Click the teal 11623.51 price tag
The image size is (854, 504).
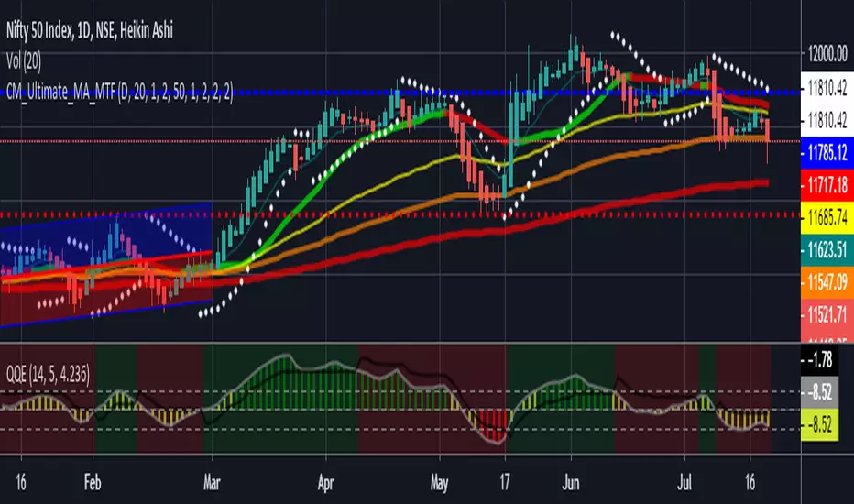point(827,249)
